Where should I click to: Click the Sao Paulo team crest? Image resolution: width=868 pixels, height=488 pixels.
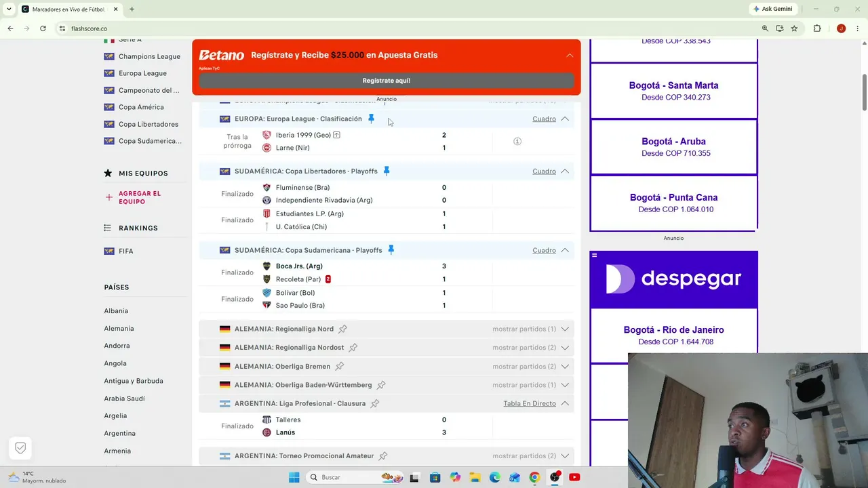click(x=267, y=306)
